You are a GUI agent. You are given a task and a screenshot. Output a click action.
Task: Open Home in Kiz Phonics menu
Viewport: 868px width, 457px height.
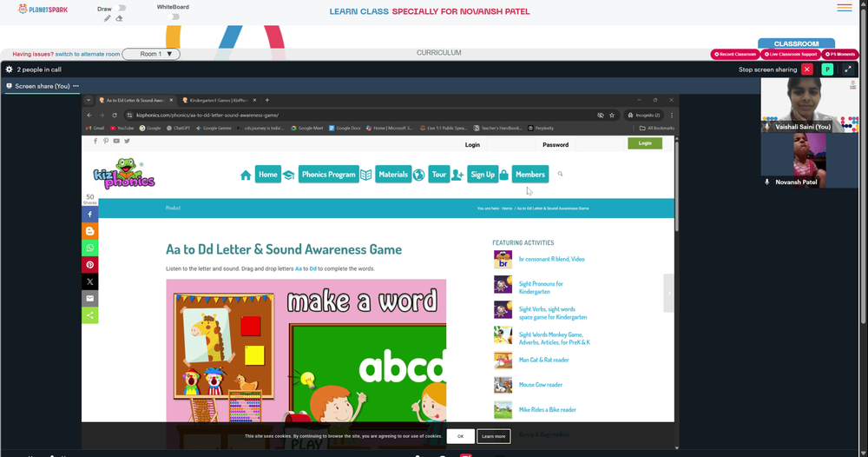[x=268, y=175]
